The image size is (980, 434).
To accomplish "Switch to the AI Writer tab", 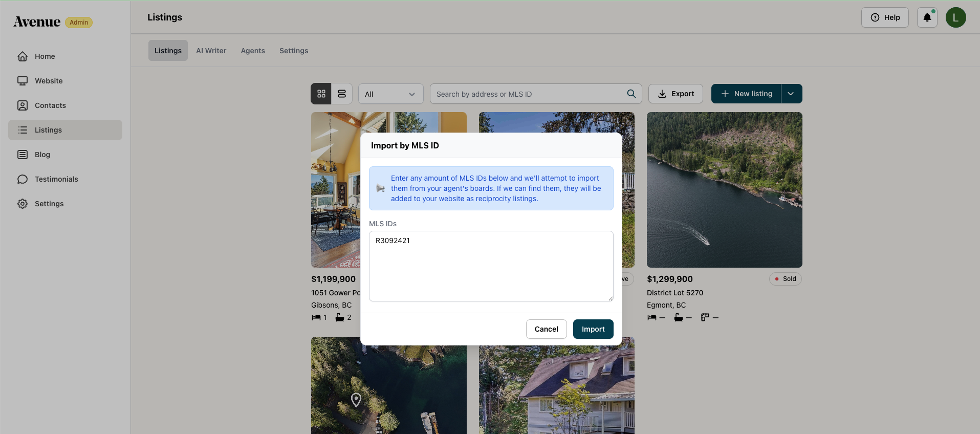I will tap(211, 51).
